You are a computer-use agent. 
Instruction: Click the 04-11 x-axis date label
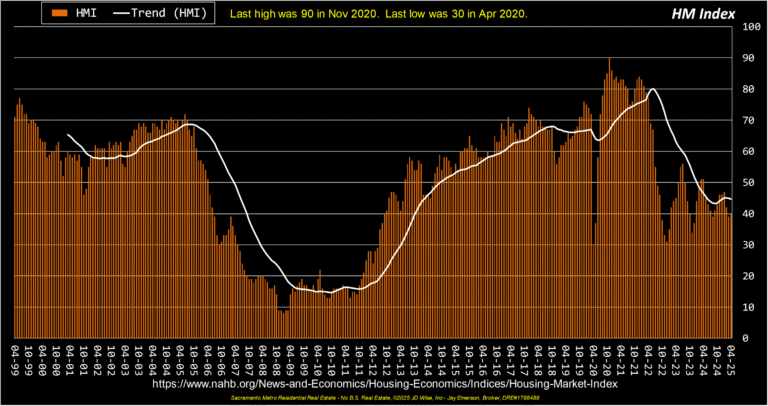346,359
